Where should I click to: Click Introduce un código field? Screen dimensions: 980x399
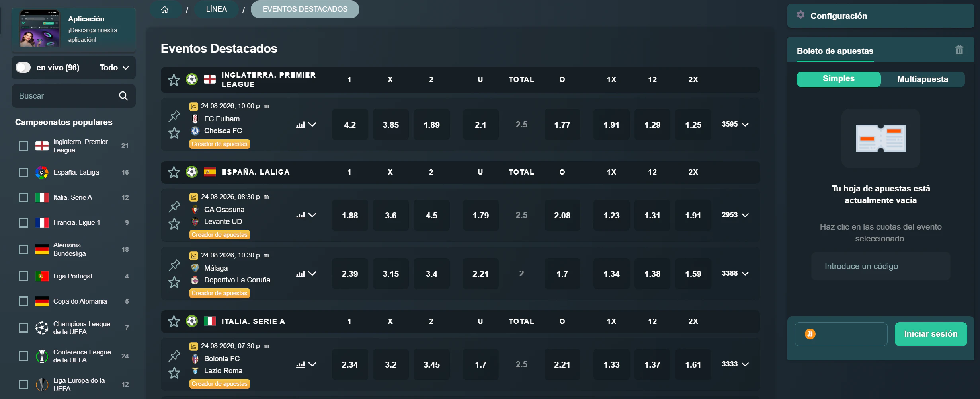880,266
